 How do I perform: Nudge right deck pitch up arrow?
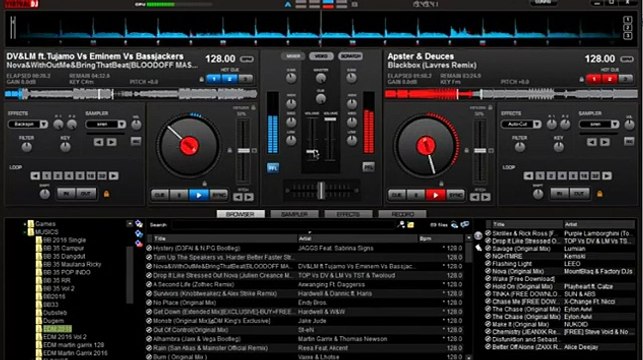pyautogui.click(x=486, y=197)
